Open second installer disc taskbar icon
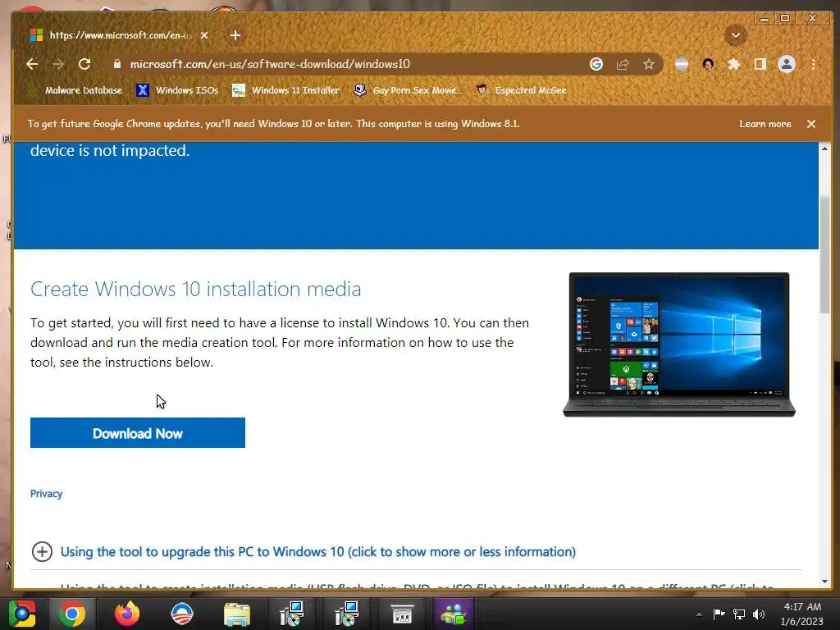The image size is (840, 630). coord(347,614)
